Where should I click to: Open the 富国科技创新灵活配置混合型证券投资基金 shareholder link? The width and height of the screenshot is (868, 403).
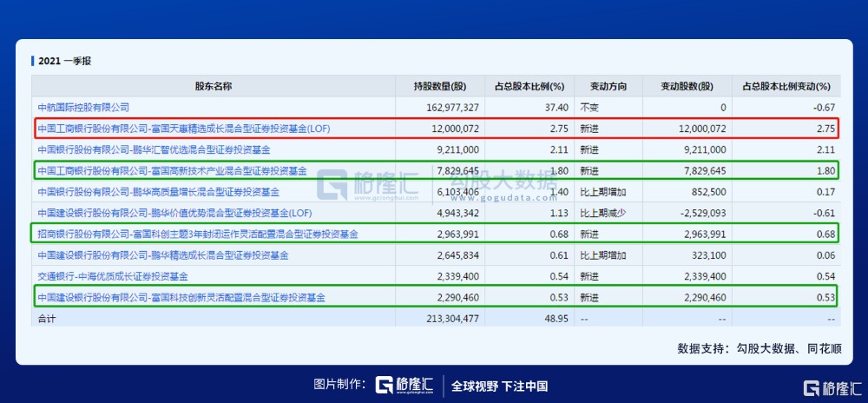181,297
